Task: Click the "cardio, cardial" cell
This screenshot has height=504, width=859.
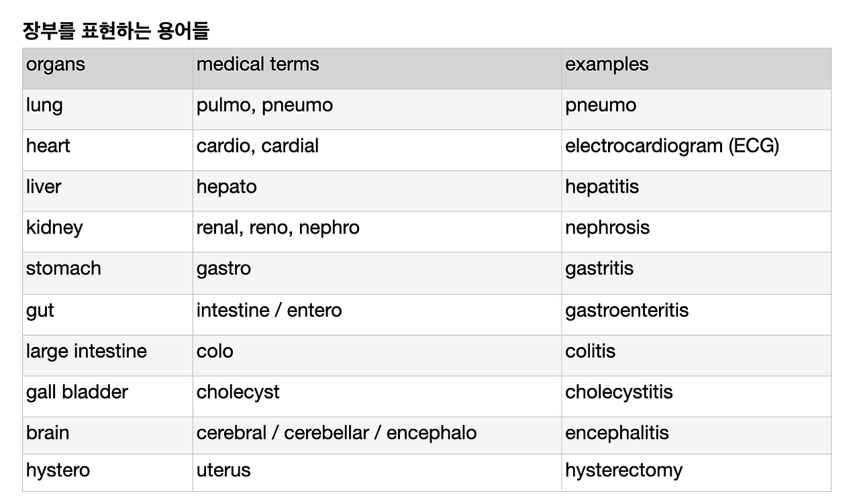Action: pyautogui.click(x=258, y=146)
